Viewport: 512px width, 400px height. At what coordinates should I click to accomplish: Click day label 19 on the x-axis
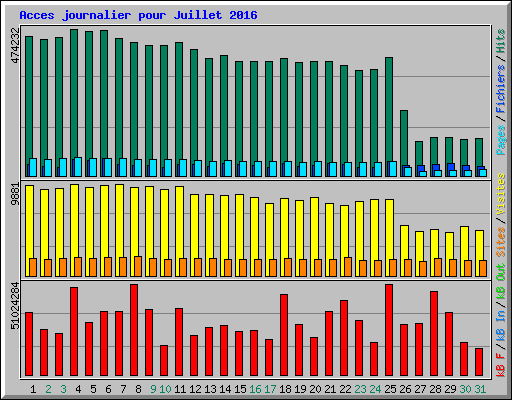pos(300,389)
